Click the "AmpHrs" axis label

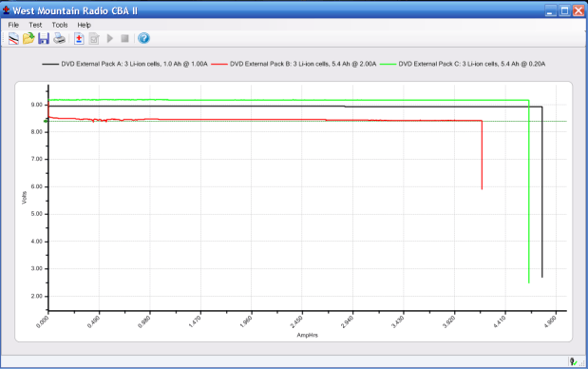307,335
